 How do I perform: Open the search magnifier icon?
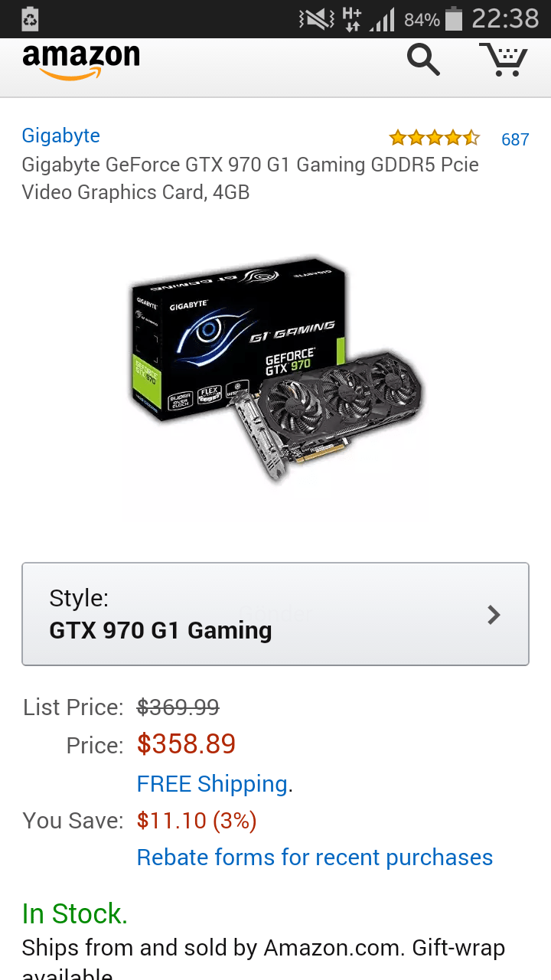[x=423, y=59]
